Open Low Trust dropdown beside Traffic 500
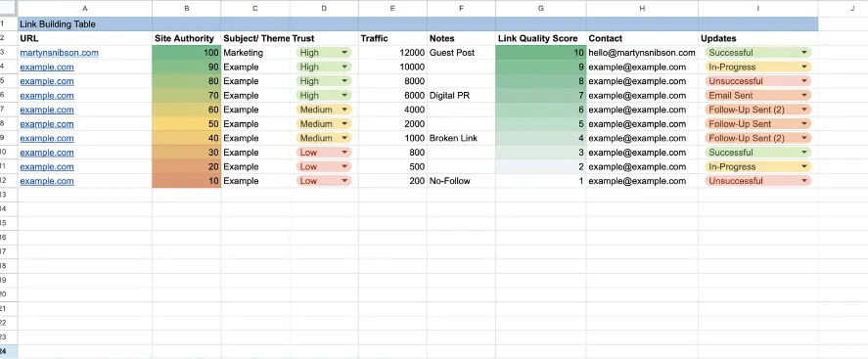 (324, 166)
